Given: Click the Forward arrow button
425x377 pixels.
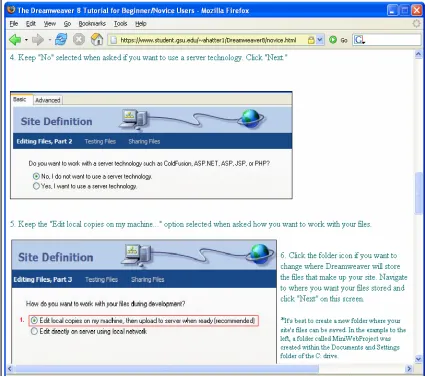Looking at the screenshot, I should pyautogui.click(x=38, y=40).
